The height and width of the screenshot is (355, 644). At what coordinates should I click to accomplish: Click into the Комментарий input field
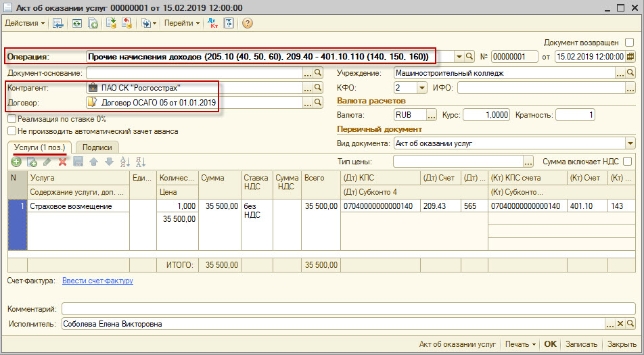[348, 308]
